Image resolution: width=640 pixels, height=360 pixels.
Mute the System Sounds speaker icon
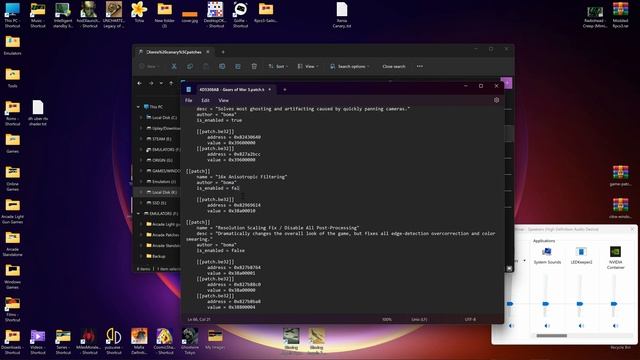(547, 326)
